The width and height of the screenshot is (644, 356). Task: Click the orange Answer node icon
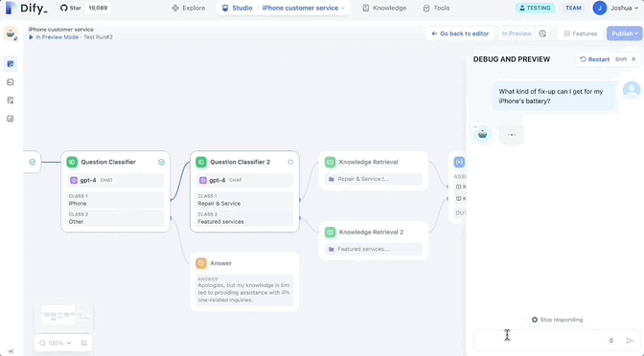click(x=201, y=263)
